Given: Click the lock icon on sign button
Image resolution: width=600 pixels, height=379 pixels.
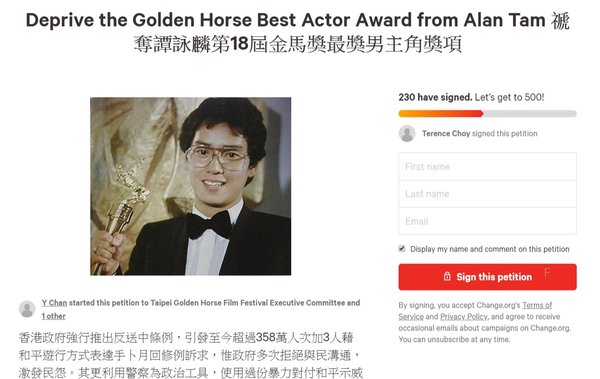Looking at the screenshot, I should click(447, 276).
